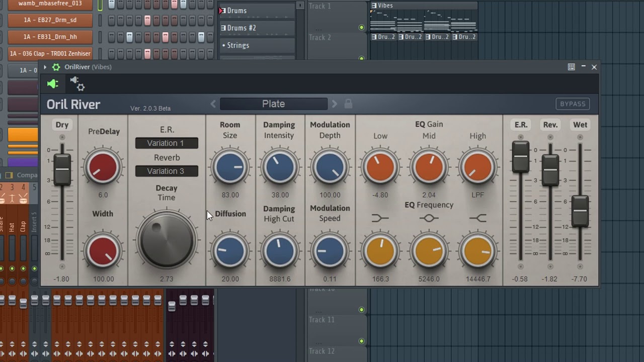Click the bell filter icon under EQ Mid
The image size is (644, 362).
pyautogui.click(x=429, y=218)
